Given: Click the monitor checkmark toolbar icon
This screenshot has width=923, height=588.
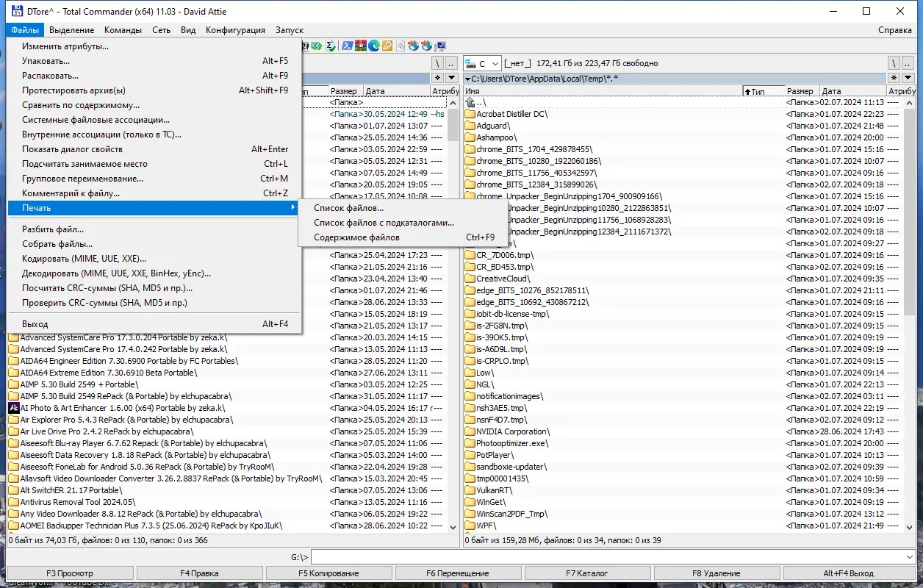Looking at the screenshot, I should 442,46.
